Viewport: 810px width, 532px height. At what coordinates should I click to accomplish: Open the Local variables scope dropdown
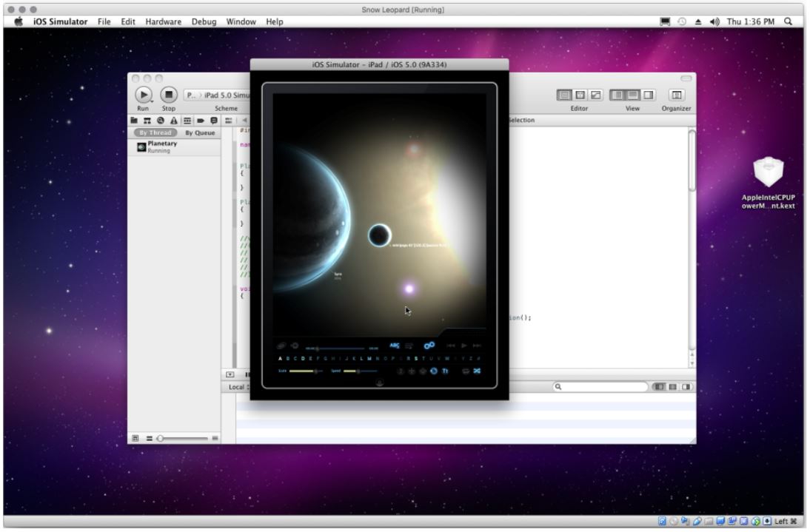pos(238,387)
